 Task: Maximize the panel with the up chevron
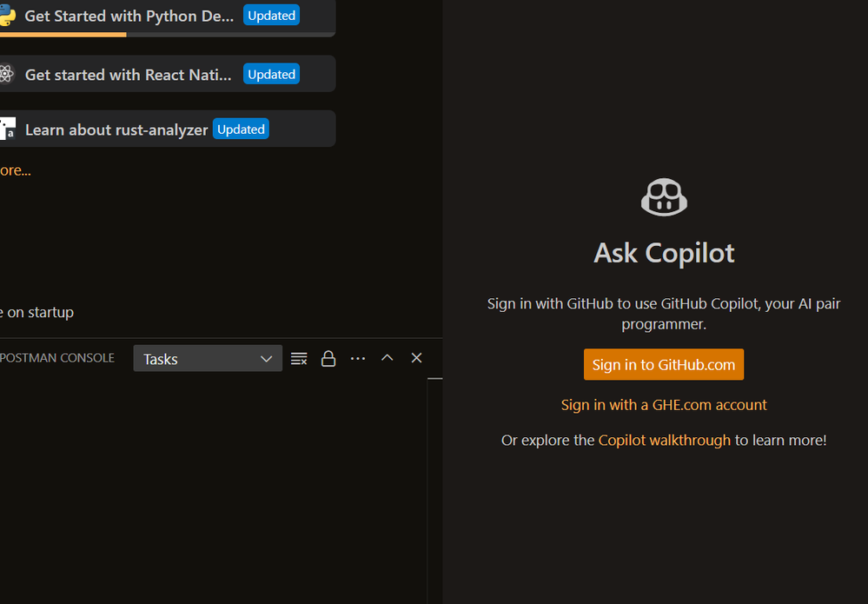tap(388, 358)
